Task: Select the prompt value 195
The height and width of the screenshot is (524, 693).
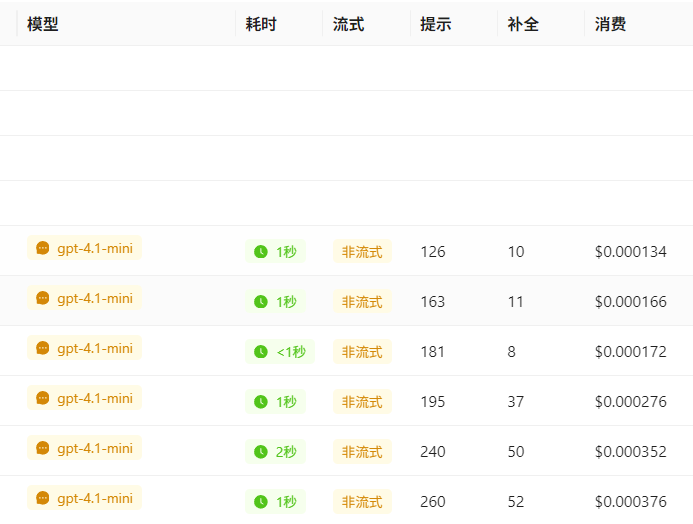Action: pyautogui.click(x=433, y=402)
